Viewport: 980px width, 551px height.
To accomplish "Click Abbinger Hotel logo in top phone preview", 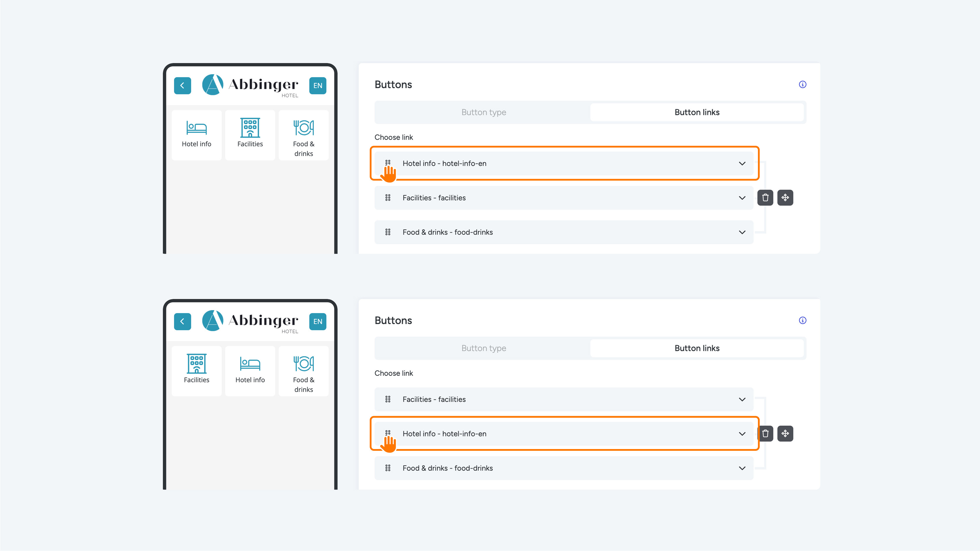I will click(250, 86).
